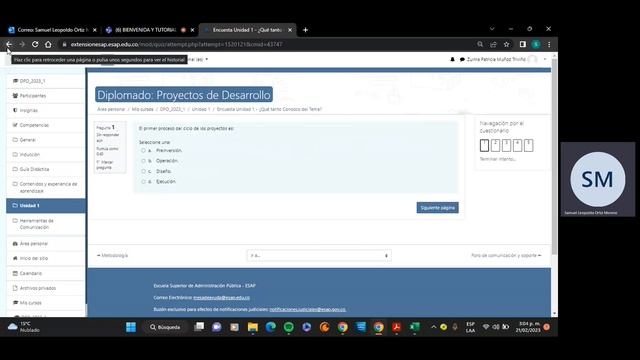Viewport: 640px width, 360px height.
Task: Open Teams chat from taskbar
Action: (217, 327)
